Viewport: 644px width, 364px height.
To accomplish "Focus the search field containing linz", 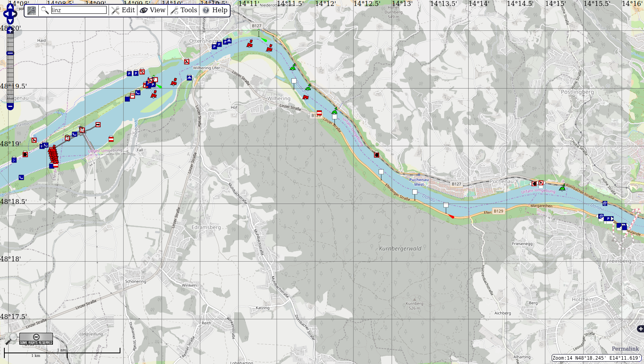I will pos(79,10).
